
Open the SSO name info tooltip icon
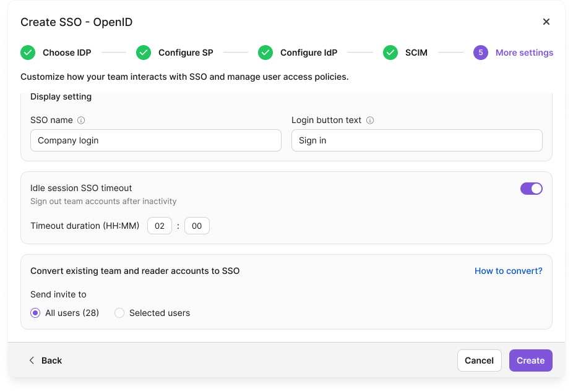(81, 121)
